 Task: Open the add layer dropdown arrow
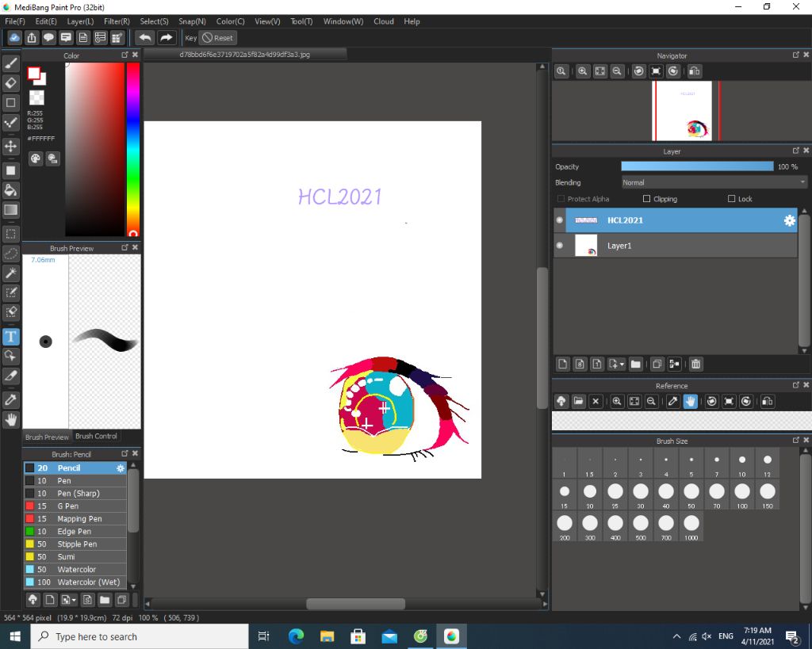pos(622,365)
